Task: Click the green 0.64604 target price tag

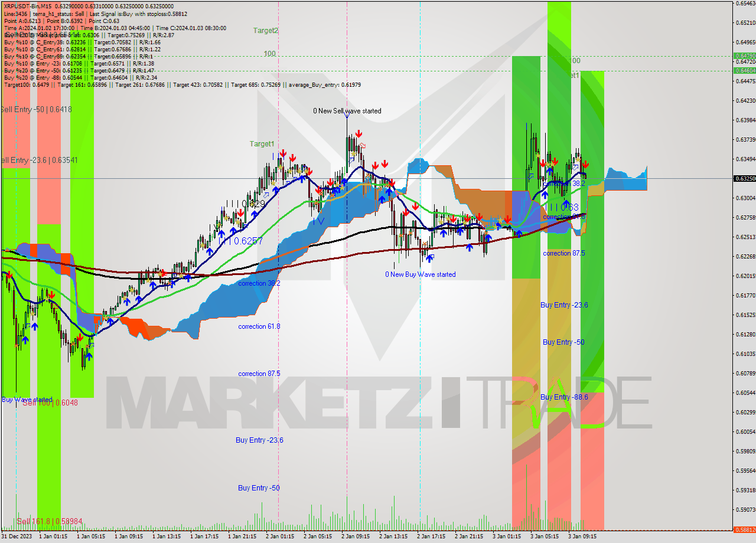Action: point(744,70)
